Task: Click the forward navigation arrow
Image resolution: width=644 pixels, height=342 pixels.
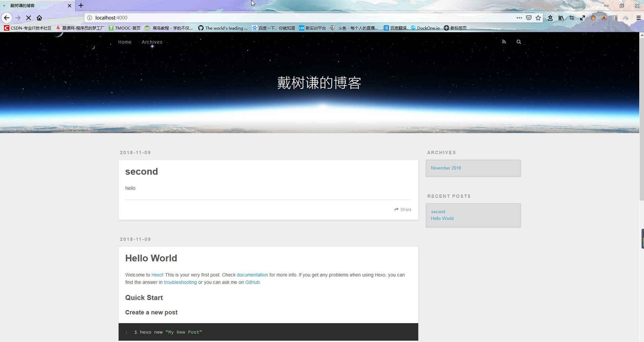Action: pyautogui.click(x=18, y=18)
